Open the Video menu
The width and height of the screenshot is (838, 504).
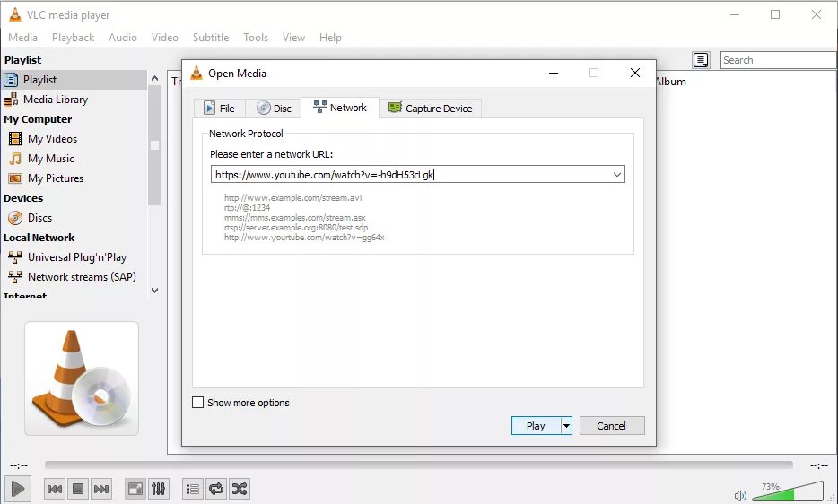coord(164,38)
